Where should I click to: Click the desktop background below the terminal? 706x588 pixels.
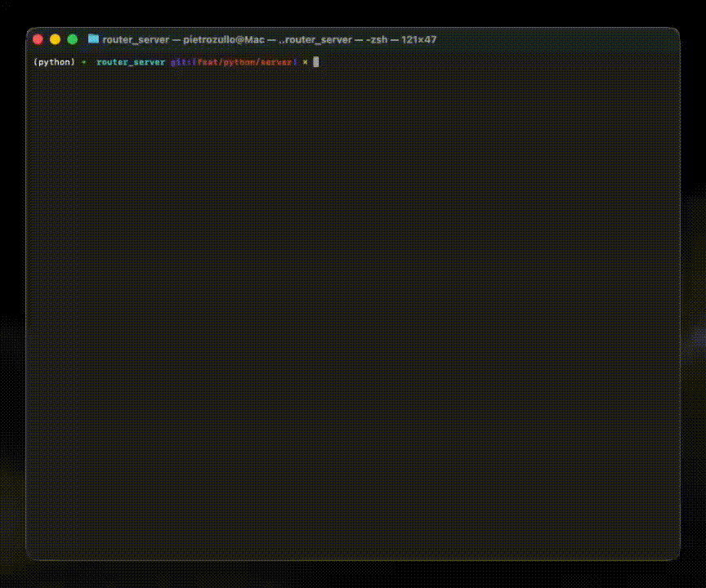point(353,575)
